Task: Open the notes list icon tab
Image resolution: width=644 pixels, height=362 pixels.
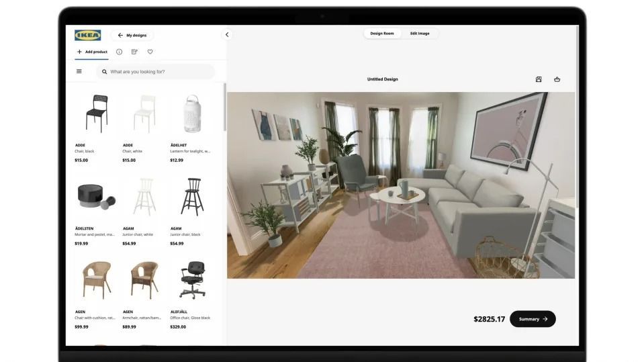Action: (x=134, y=52)
